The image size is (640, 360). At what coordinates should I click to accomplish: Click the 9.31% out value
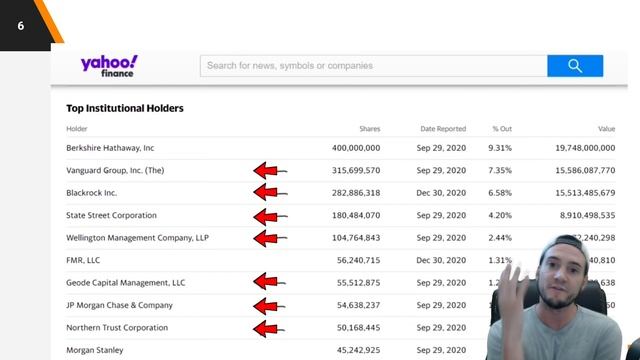point(500,148)
